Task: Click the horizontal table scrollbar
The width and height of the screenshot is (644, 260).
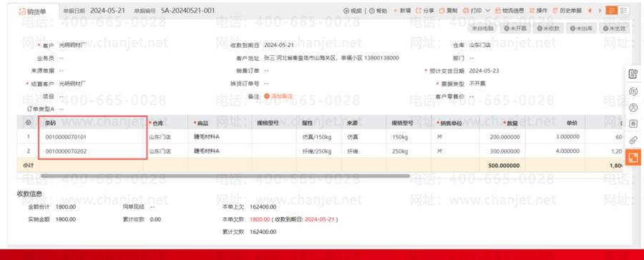Action: point(225,176)
